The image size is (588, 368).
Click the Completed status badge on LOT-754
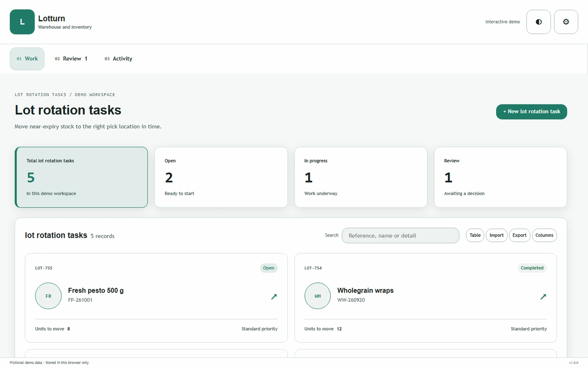(x=532, y=268)
